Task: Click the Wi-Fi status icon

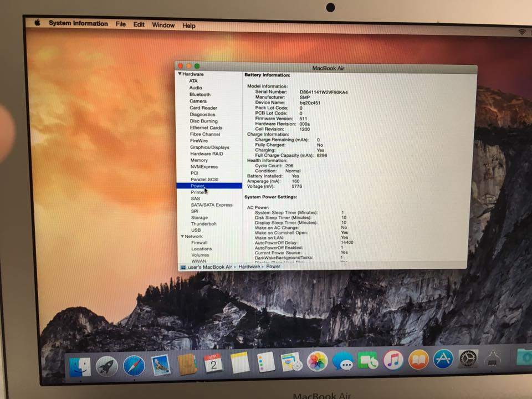Action: (522, 32)
